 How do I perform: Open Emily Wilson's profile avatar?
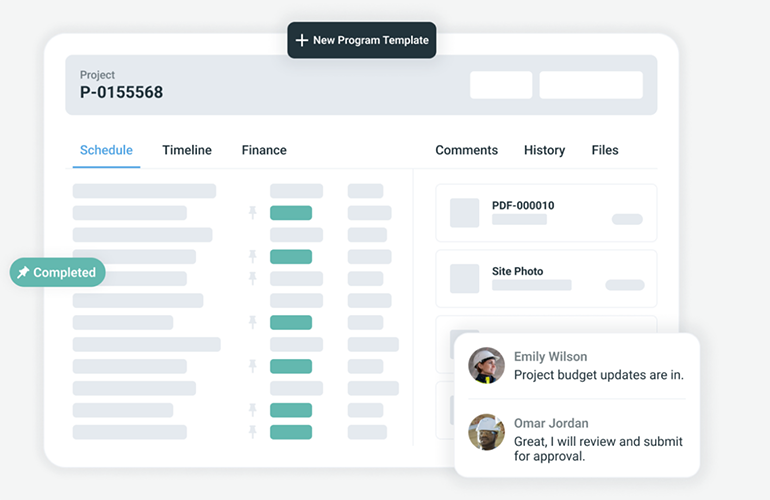[x=486, y=366]
